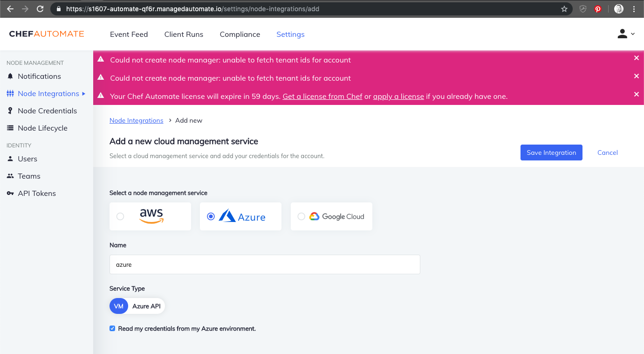Click the Name input field
Screen dimensions: 644x354
pyautogui.click(x=265, y=264)
